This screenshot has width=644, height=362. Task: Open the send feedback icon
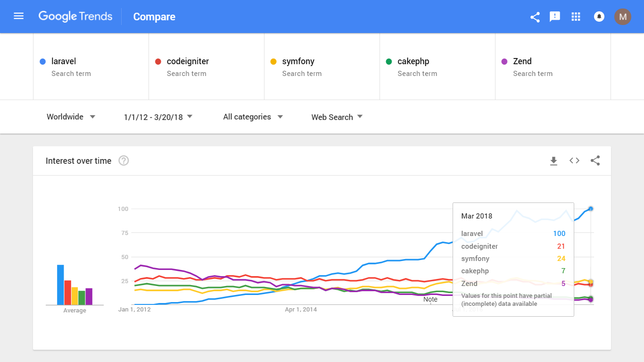pos(555,17)
